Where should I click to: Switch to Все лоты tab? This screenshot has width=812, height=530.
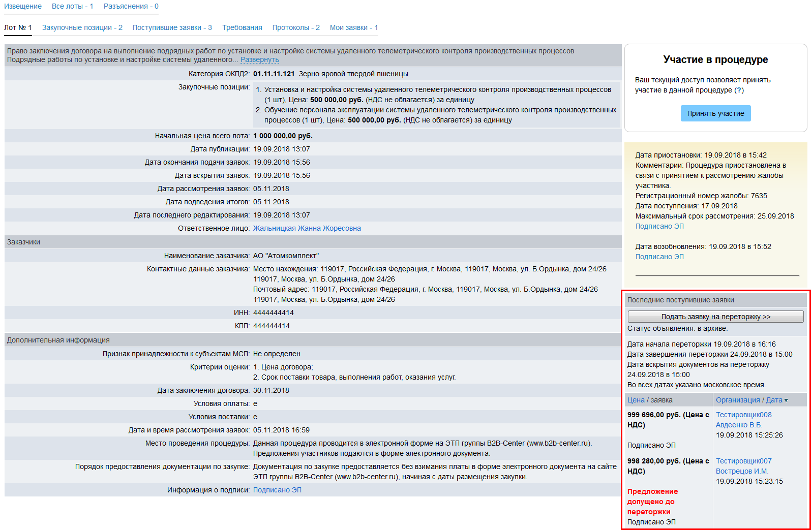tap(72, 6)
